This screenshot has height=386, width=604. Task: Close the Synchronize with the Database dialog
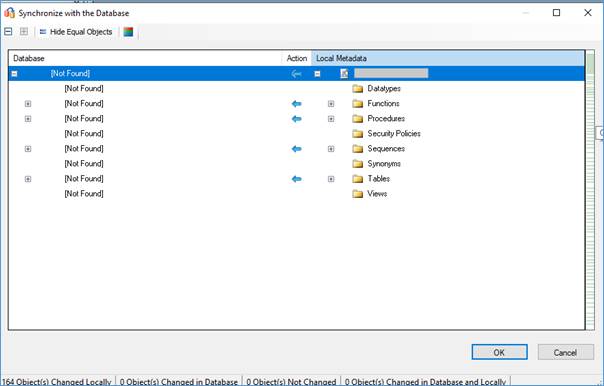(x=588, y=13)
